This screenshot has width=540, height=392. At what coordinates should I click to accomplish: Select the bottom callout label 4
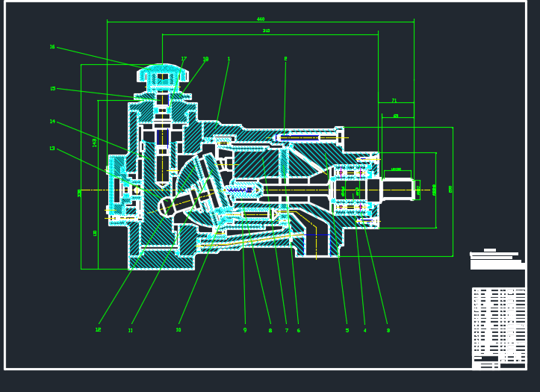[x=365, y=330]
